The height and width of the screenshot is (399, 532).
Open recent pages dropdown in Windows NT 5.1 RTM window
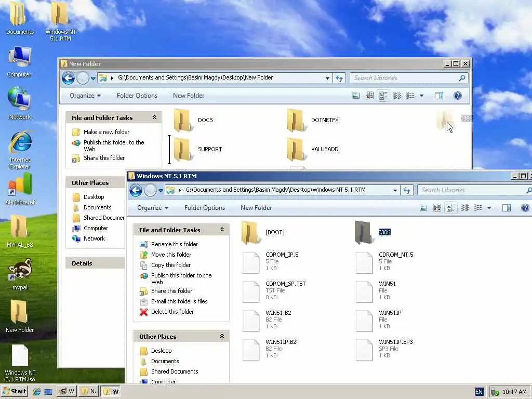tap(161, 191)
